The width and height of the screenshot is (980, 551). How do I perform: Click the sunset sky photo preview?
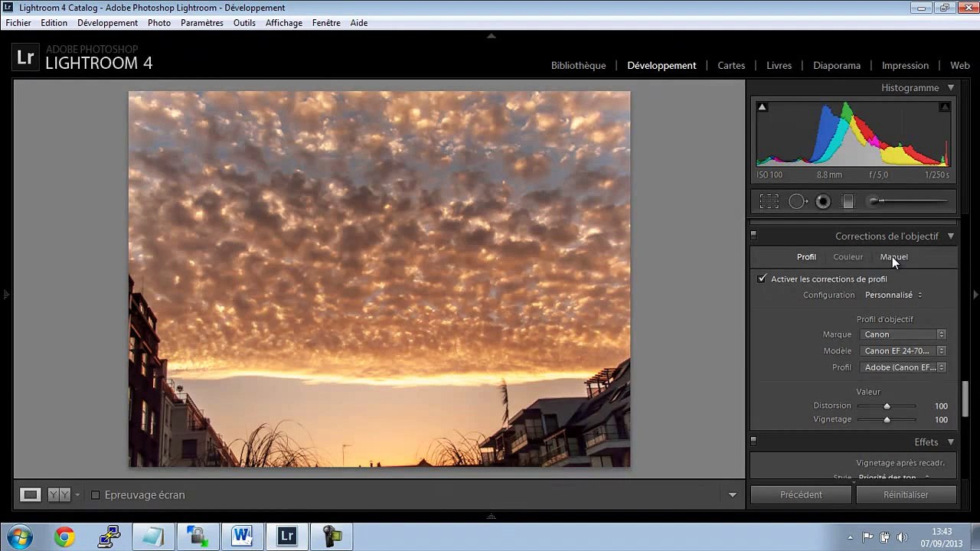[x=379, y=279]
